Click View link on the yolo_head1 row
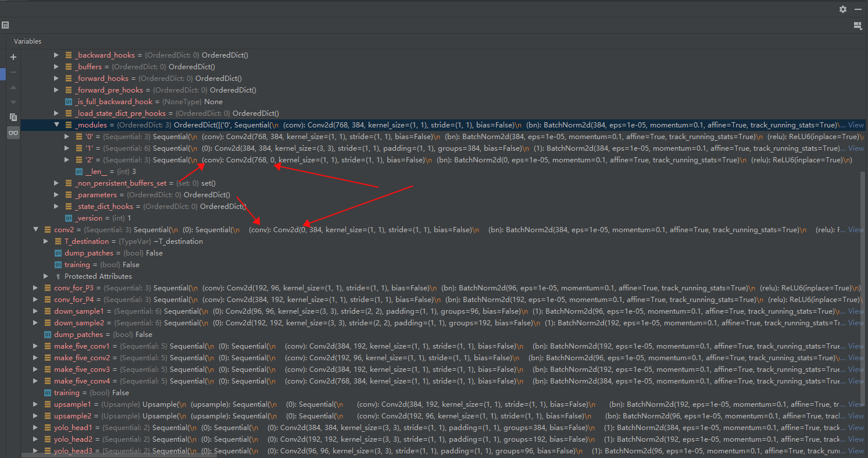The image size is (868, 458). (x=855, y=427)
